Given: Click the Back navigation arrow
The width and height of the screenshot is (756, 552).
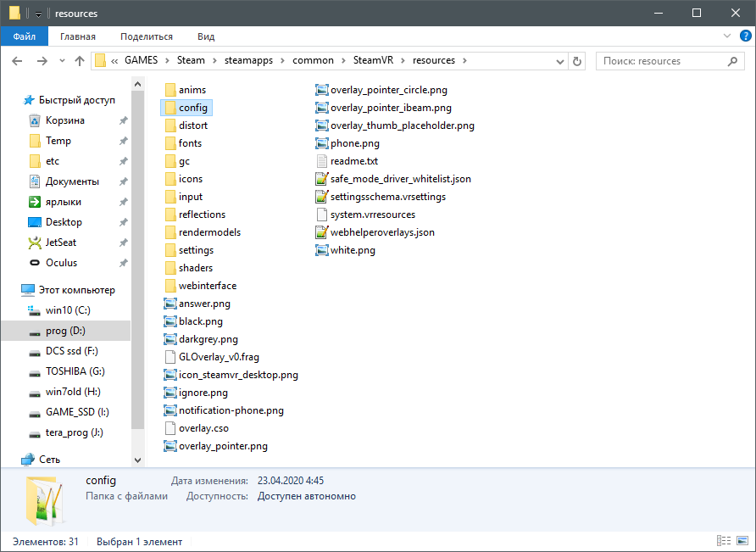Looking at the screenshot, I should (18, 61).
